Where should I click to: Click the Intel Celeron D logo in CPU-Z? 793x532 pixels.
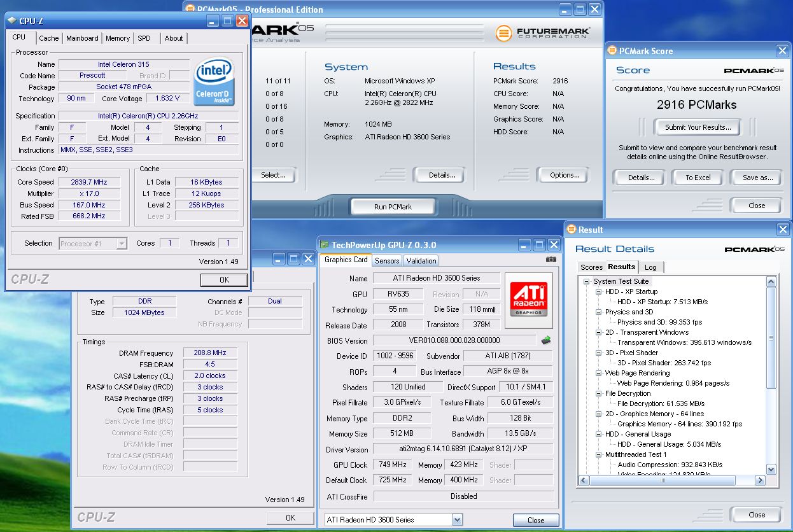coord(214,82)
